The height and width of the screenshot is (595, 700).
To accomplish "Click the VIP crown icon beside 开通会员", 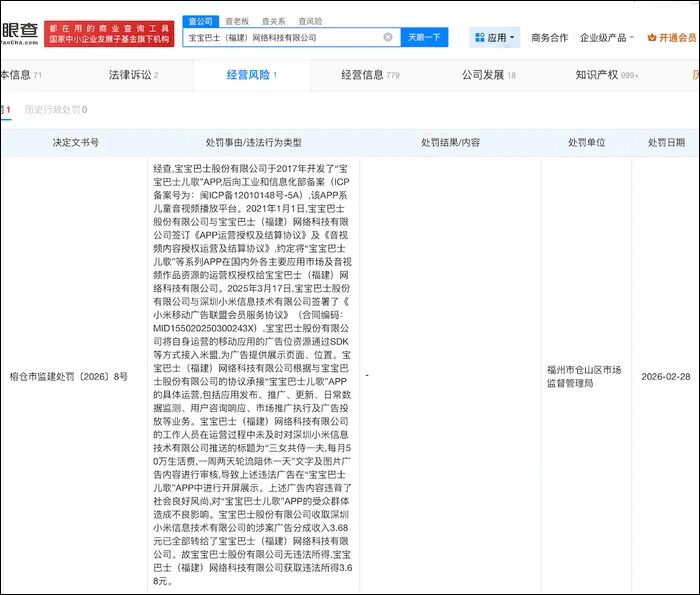I will [x=652, y=37].
